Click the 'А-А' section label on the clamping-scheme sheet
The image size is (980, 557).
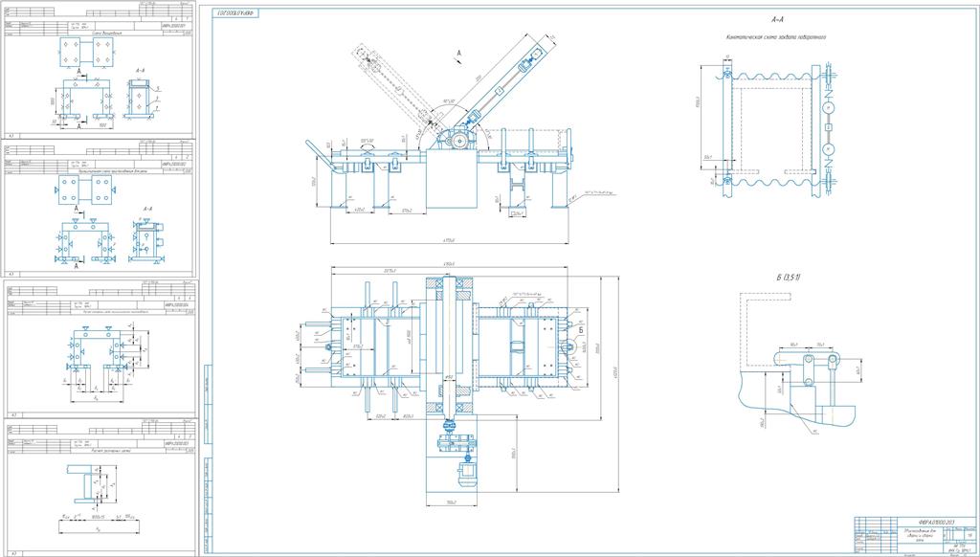tap(148, 209)
